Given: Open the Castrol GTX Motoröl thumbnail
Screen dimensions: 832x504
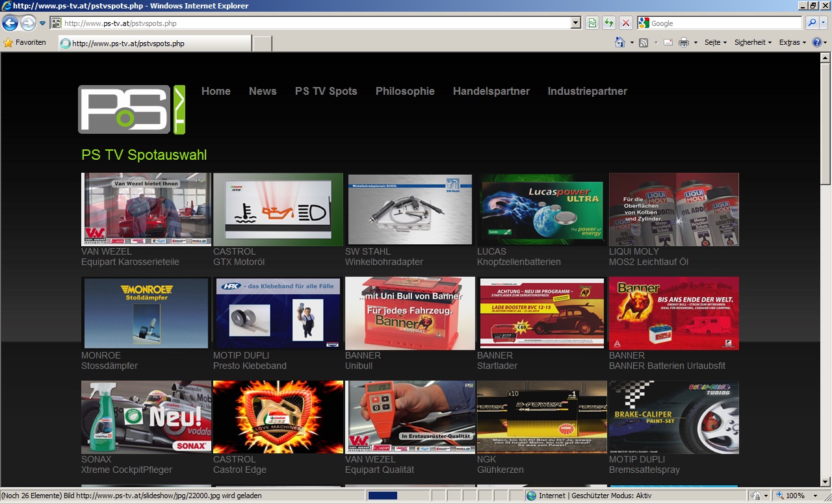Looking at the screenshot, I should pyautogui.click(x=278, y=209).
